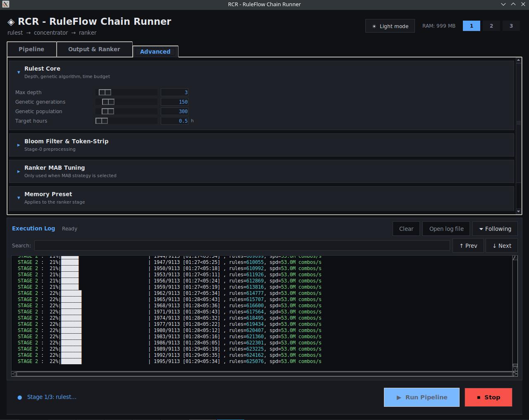Select preset button 3

pyautogui.click(x=511, y=26)
